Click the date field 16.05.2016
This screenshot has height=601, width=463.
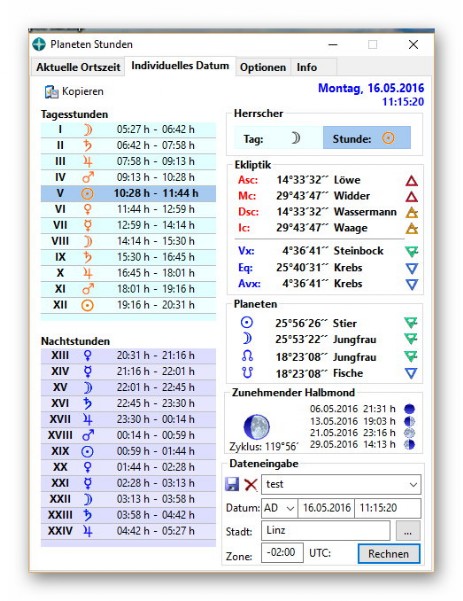[x=327, y=508]
